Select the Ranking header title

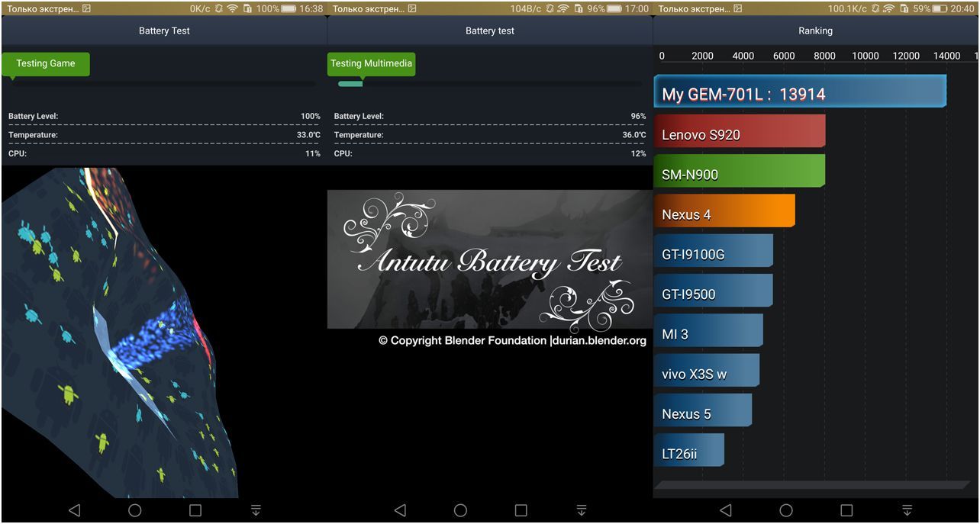(x=815, y=31)
